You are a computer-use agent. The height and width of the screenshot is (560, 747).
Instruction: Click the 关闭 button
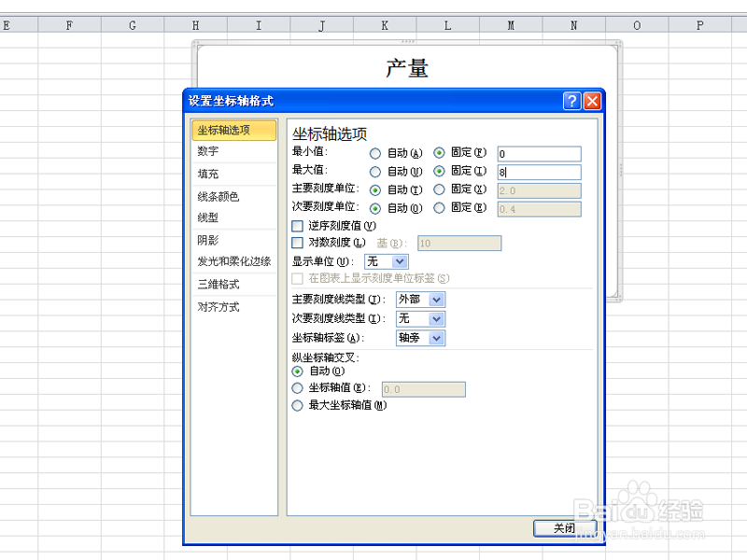point(565,528)
